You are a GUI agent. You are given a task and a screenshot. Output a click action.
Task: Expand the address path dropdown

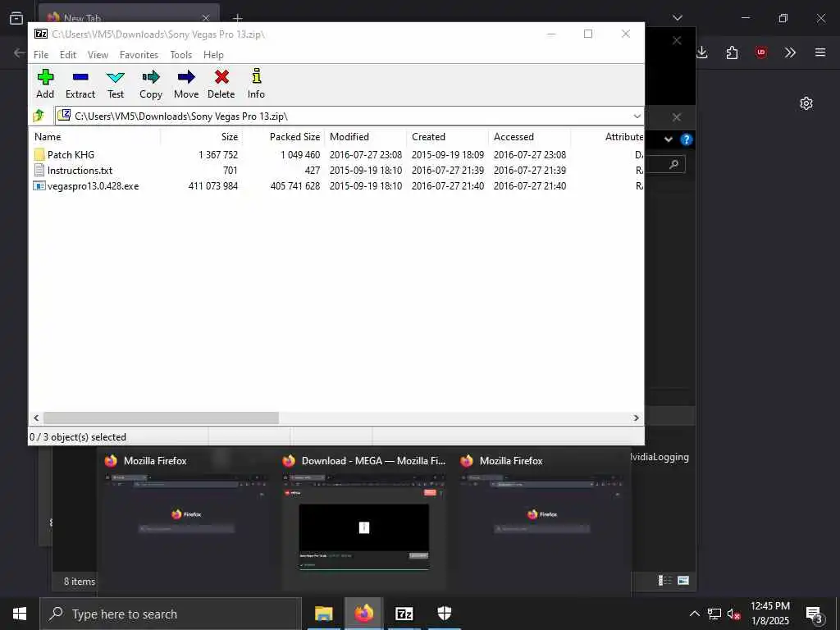pos(637,116)
